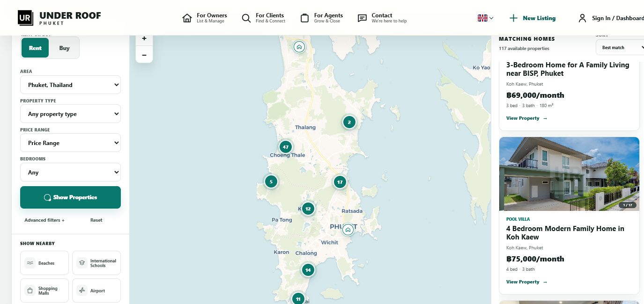This screenshot has width=644, height=304.
Task: Click the Thalang map label
Action: pos(305,127)
